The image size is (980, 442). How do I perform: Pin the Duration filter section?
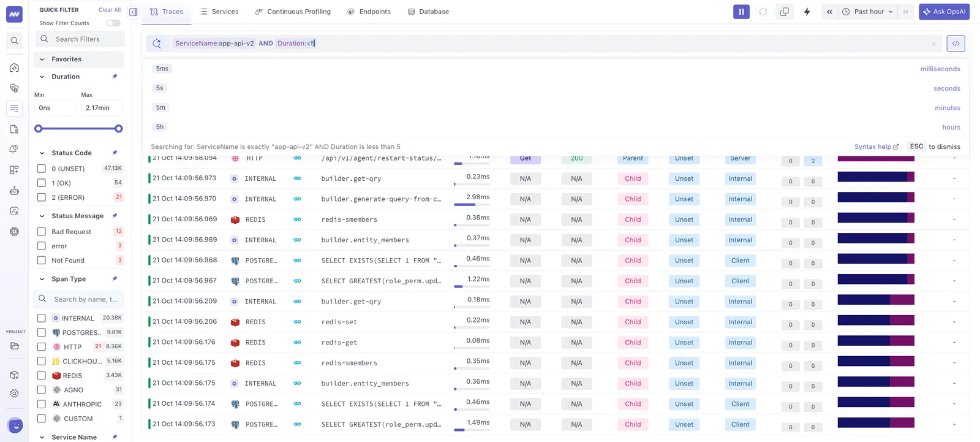pos(115,77)
